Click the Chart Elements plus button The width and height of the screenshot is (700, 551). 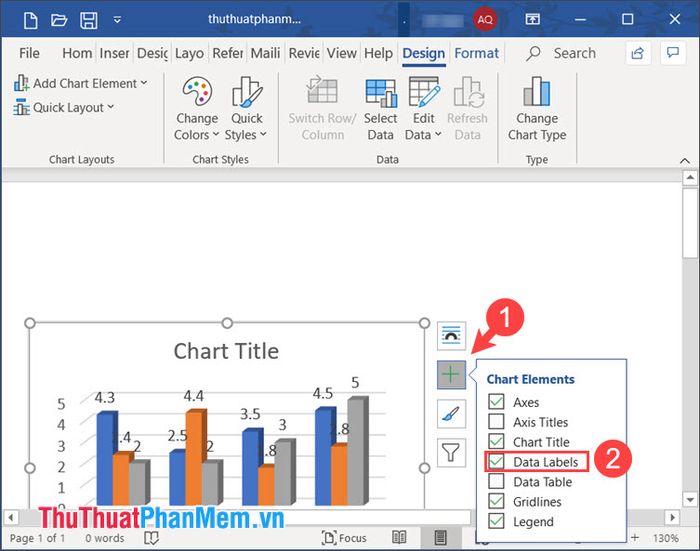pyautogui.click(x=451, y=375)
